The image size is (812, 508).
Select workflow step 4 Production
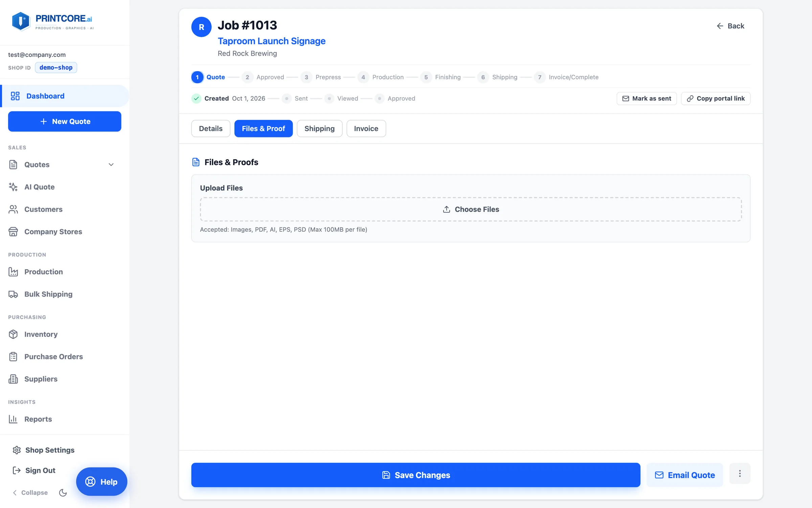click(381, 77)
